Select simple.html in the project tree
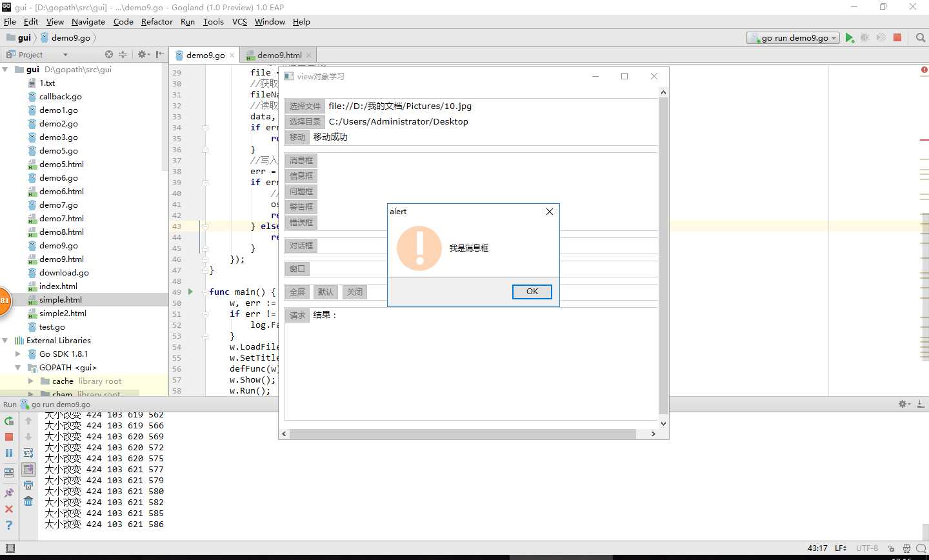The image size is (929, 560). click(61, 299)
